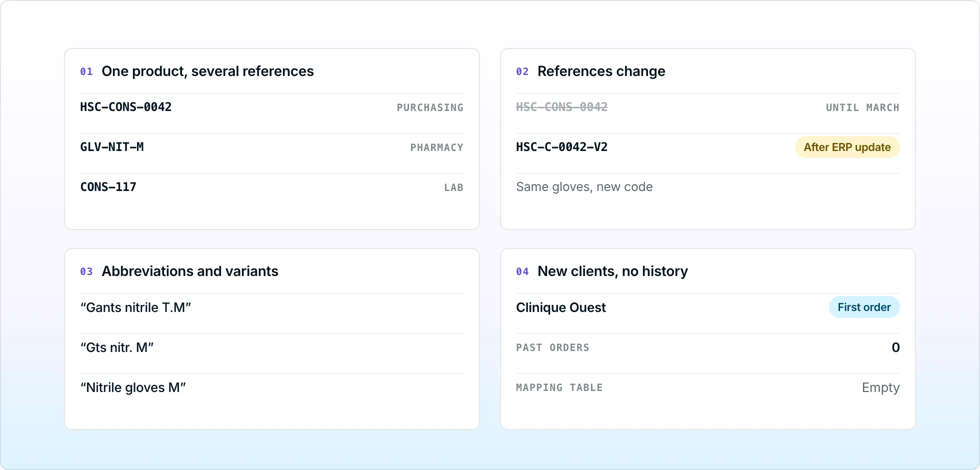Select the "Gants nitrile T.M" variant

coord(136,307)
